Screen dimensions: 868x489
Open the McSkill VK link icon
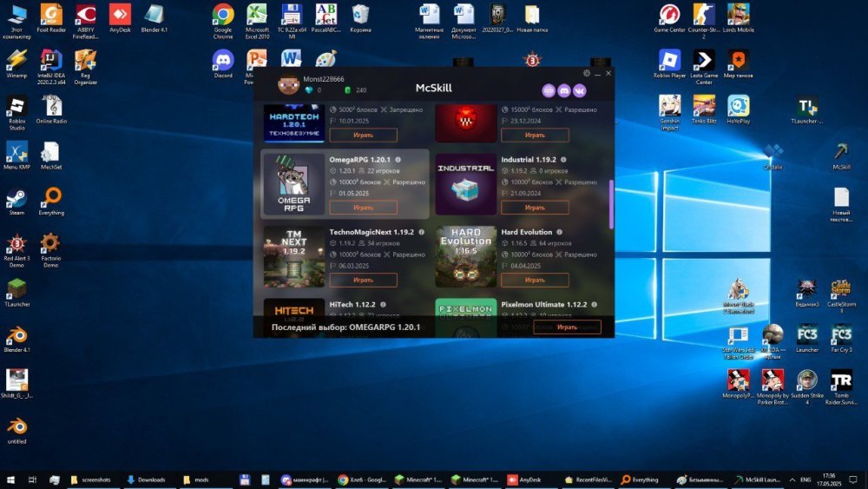[x=580, y=90]
